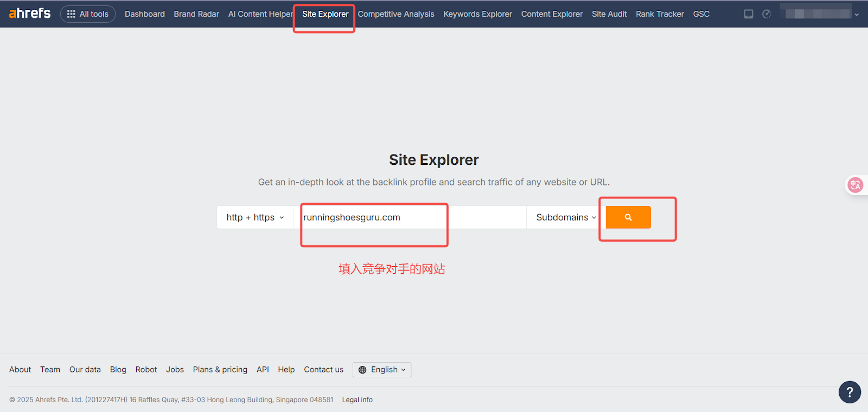This screenshot has width=868, height=412.
Task: Expand the Subdomains mode dropdown
Action: 566,217
